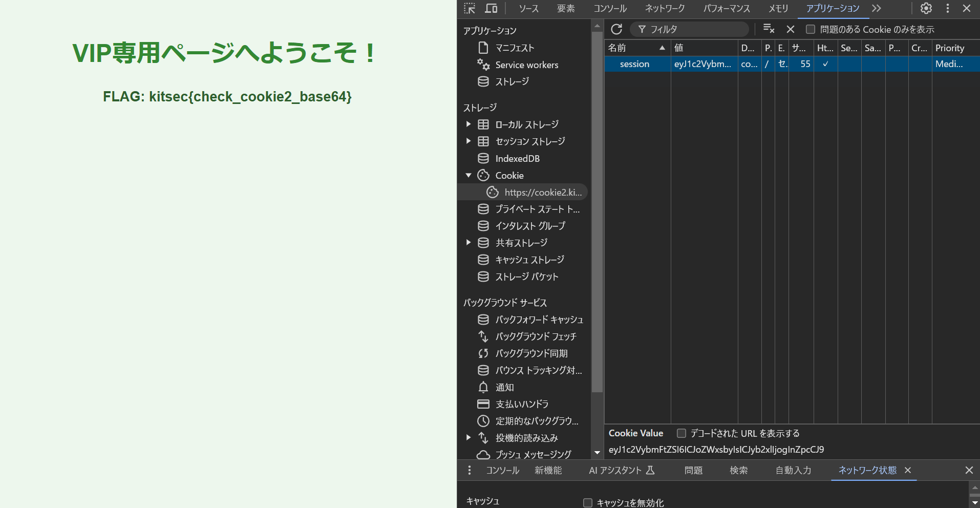The height and width of the screenshot is (508, 980).
Task: Expand セッション ストレージ tree node
Action: click(x=468, y=141)
